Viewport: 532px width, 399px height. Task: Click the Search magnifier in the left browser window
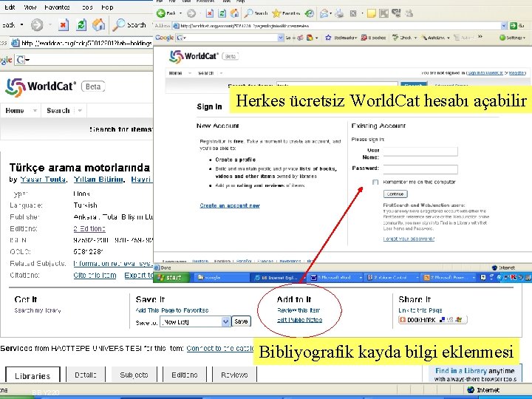click(119, 25)
